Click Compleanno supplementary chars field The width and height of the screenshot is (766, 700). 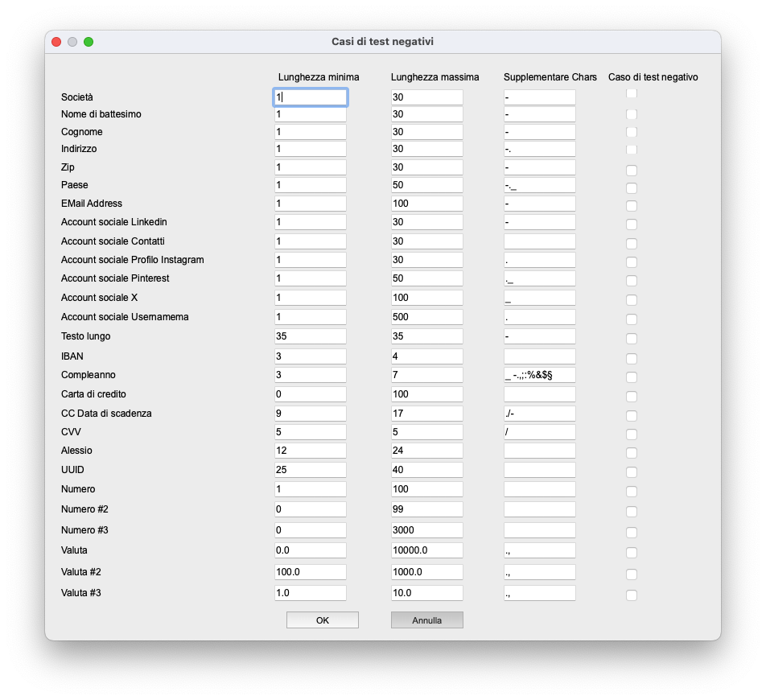[x=539, y=375]
